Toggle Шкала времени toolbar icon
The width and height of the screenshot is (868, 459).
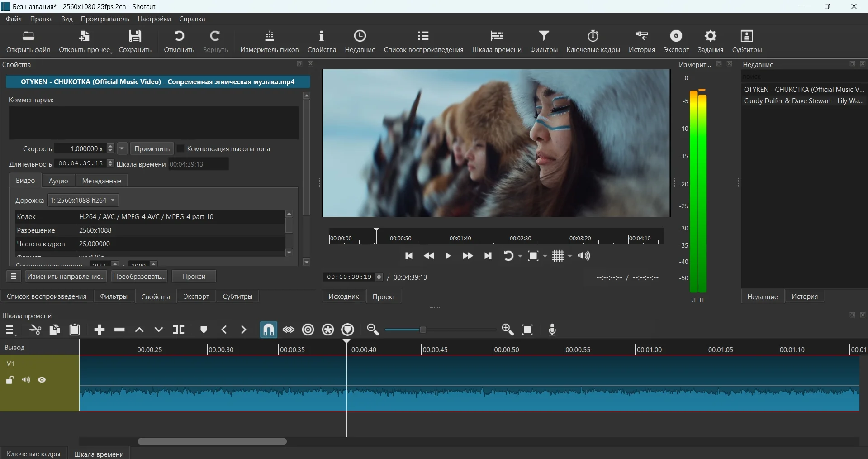[x=497, y=42]
